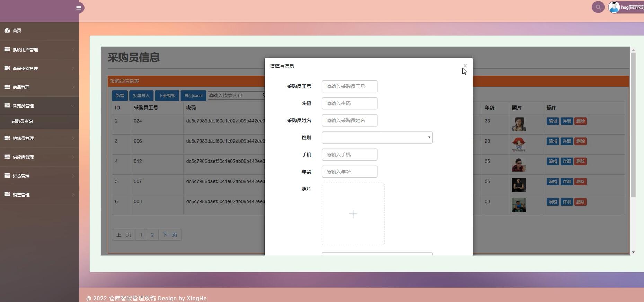Click the icon beside 进货管理

(7, 175)
